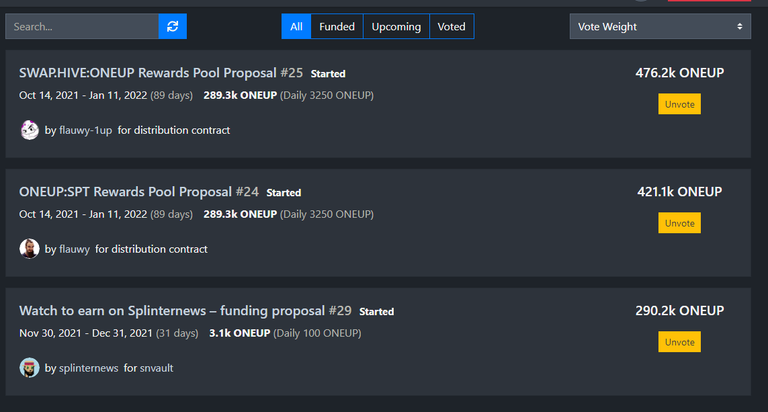Show Upcoming proposals tab
Screen dimensions: 768x412
click(x=396, y=26)
